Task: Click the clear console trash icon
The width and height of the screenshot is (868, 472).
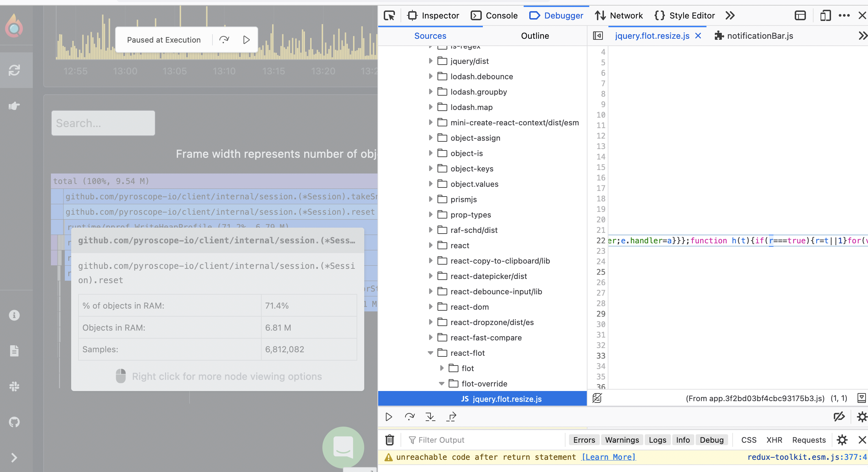Action: pos(388,440)
